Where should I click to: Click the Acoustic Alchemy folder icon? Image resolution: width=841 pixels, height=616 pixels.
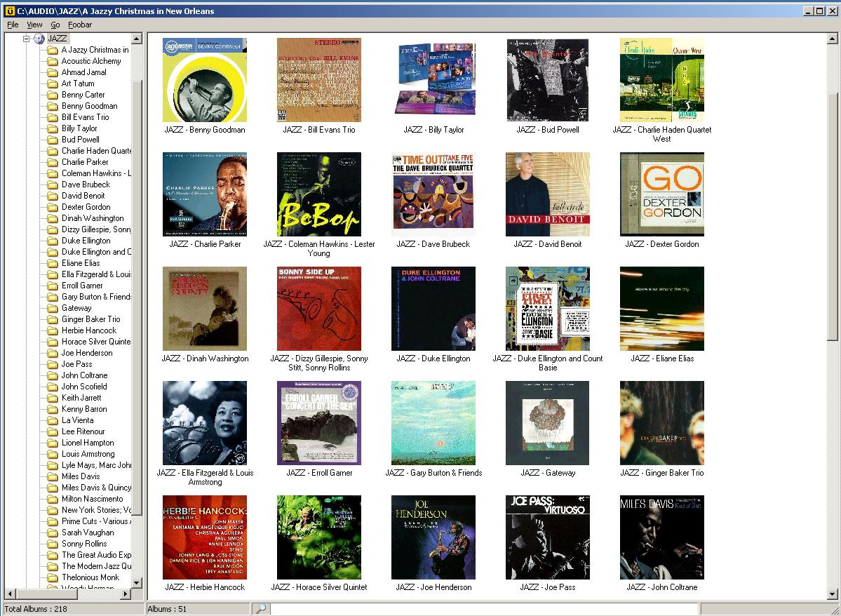tap(52, 61)
